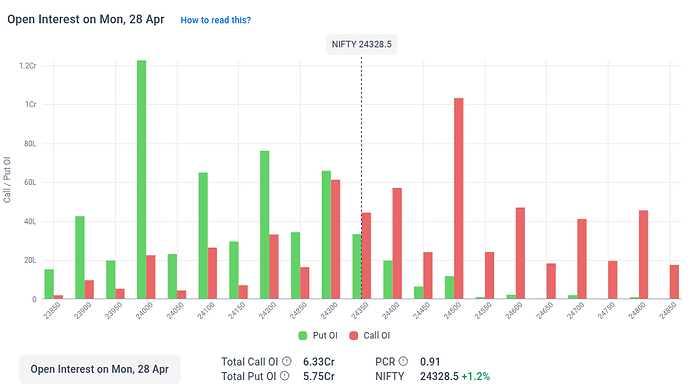Viewport: 690px width, 390px height.
Task: Click the 24350 strike label on axis
Action: [x=360, y=311]
